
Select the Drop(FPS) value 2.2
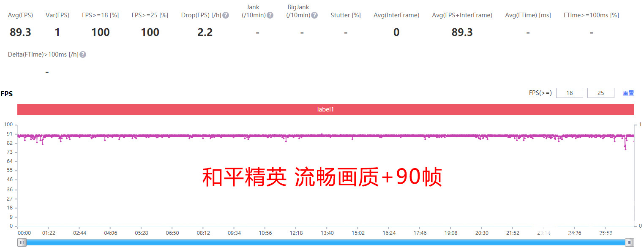[x=205, y=33]
